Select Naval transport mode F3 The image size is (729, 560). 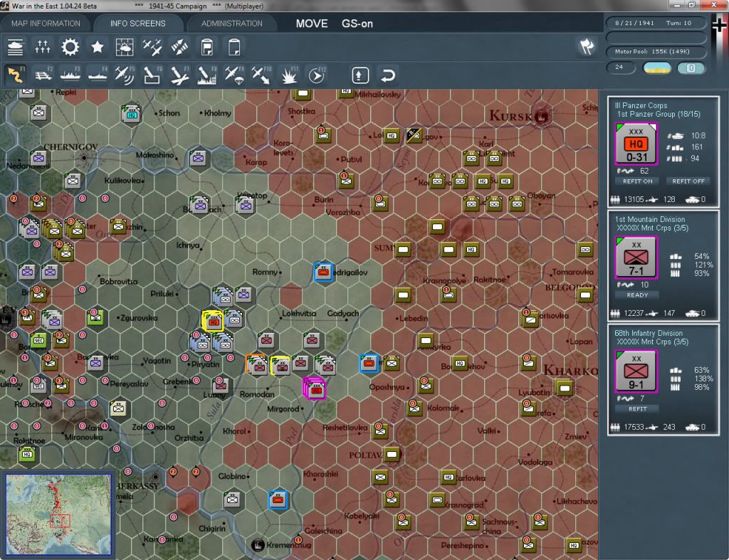click(70, 75)
